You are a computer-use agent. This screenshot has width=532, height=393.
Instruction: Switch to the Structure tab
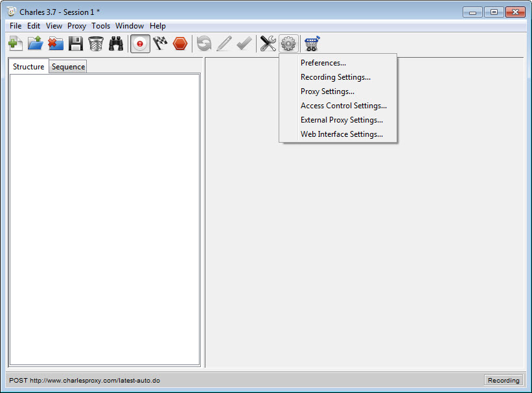pyautogui.click(x=29, y=67)
